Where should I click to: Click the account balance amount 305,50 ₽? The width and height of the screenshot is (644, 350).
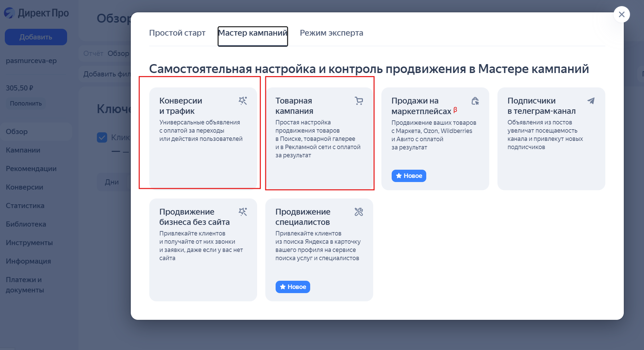click(20, 87)
